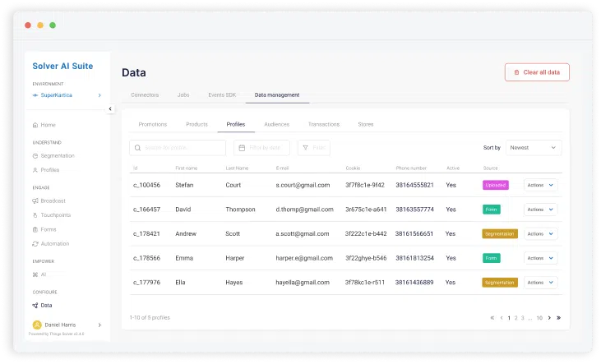Select the Broadcast sidebar icon
The image size is (601, 364).
click(x=35, y=200)
